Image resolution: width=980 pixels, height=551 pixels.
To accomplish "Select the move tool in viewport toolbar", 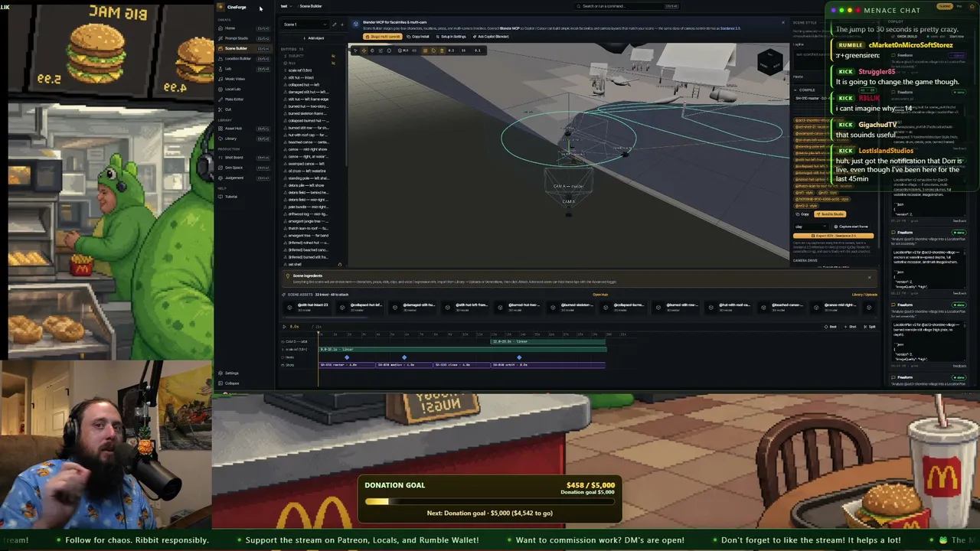I will [x=364, y=51].
